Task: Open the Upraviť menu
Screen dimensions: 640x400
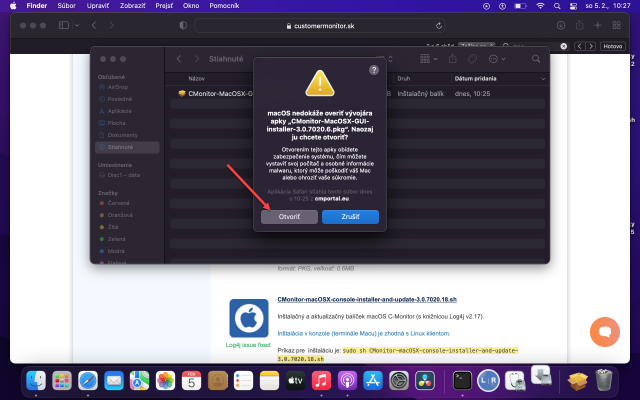Action: [98, 6]
